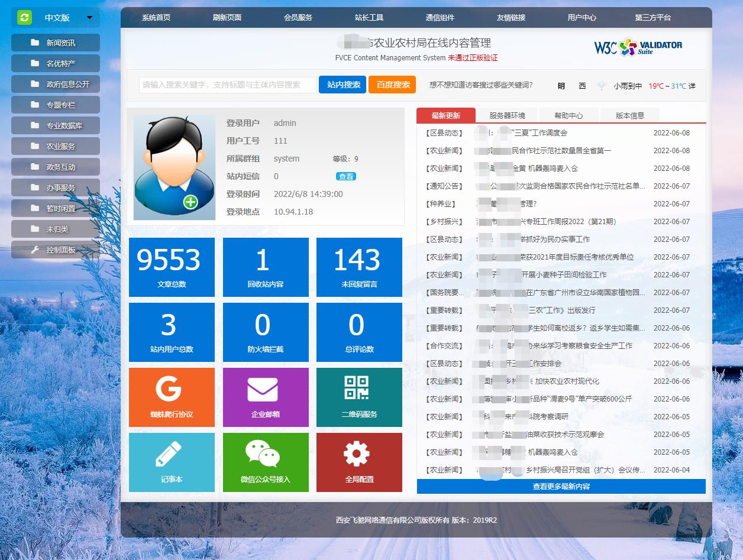Click the green refresh icon above the sidebar
The image size is (743, 560).
[24, 18]
